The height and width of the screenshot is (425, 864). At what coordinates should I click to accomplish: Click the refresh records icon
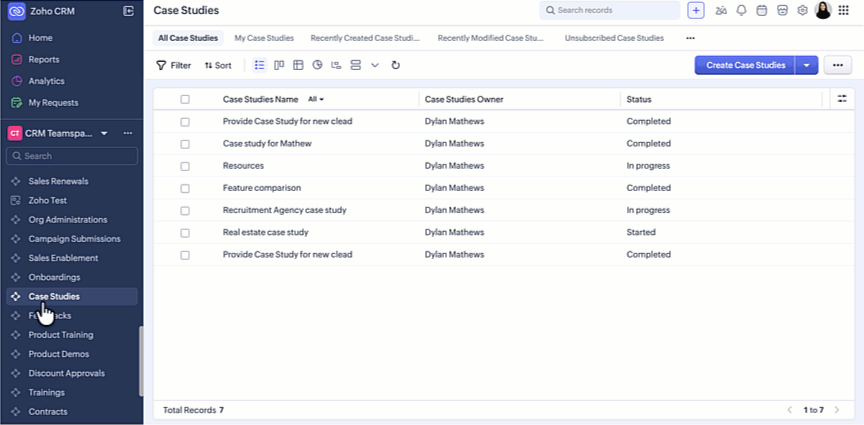coord(396,65)
